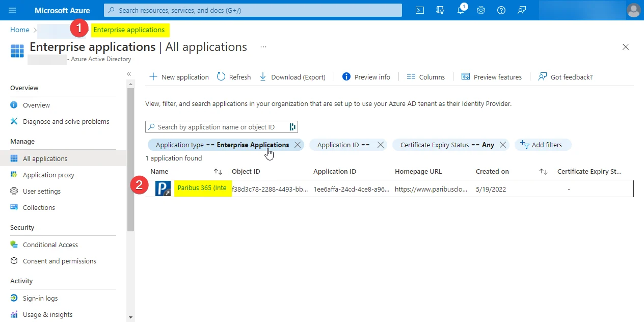Click the Object ID value f38d3c78
644x322 pixels.
(270, 189)
